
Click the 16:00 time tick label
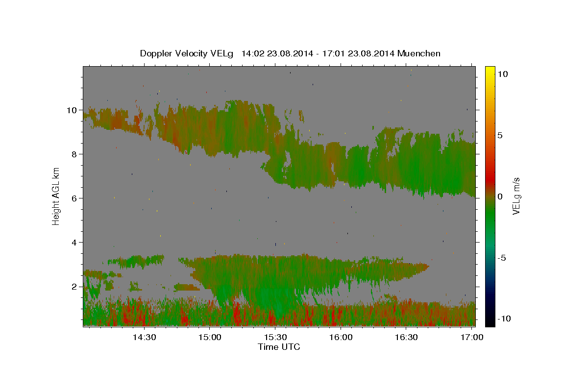click(341, 337)
